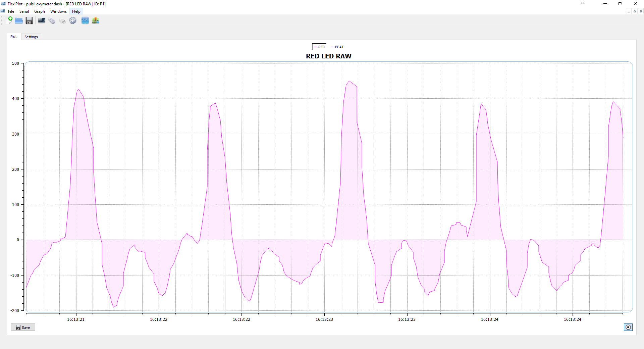Add a line plot widget

(x=85, y=20)
